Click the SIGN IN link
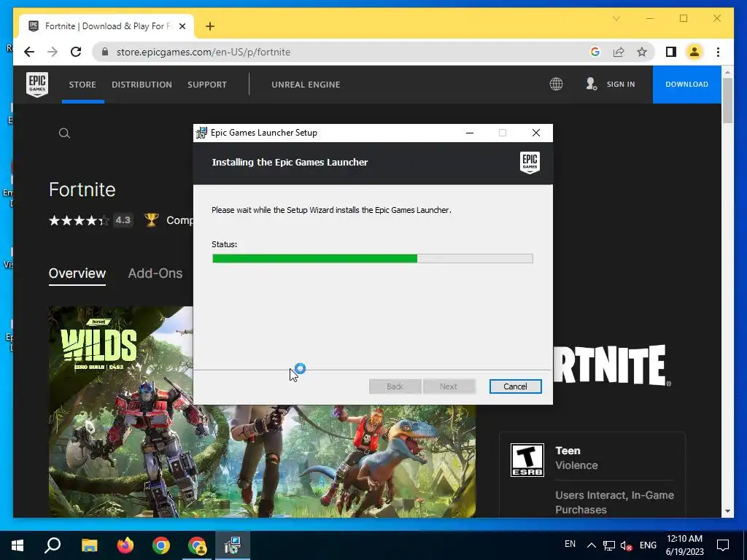This screenshot has width=747, height=560. coord(621,85)
